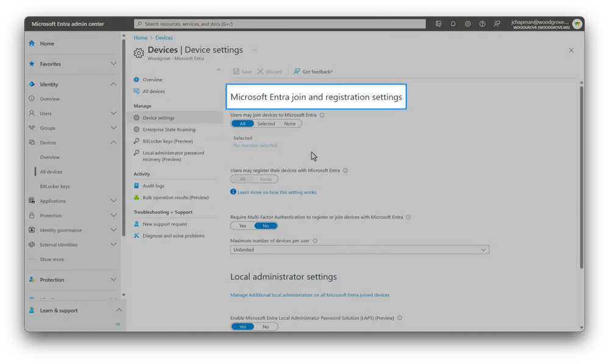Open Learn more on how this setting works
The width and height of the screenshot is (609, 364).
[x=277, y=192]
